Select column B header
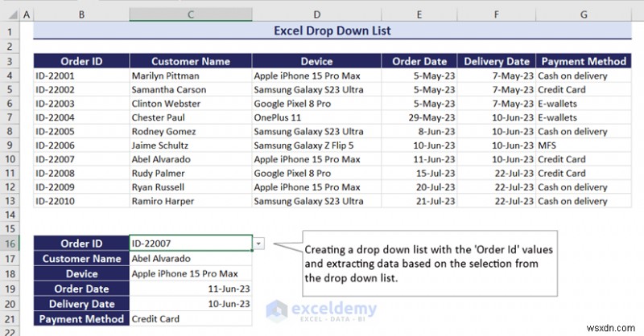Screen dimensions: 644x336 [x=81, y=14]
